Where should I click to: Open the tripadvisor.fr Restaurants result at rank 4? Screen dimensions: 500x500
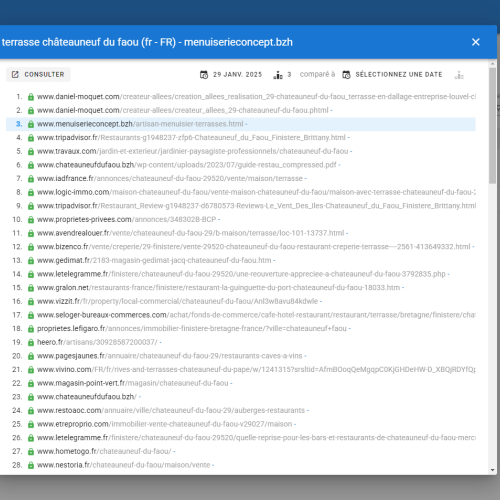click(x=193, y=138)
